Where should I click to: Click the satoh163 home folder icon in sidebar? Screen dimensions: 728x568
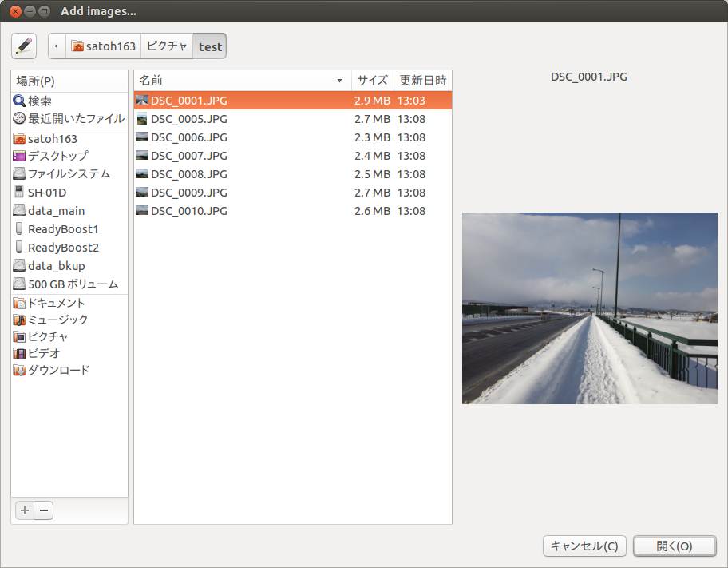coord(19,138)
